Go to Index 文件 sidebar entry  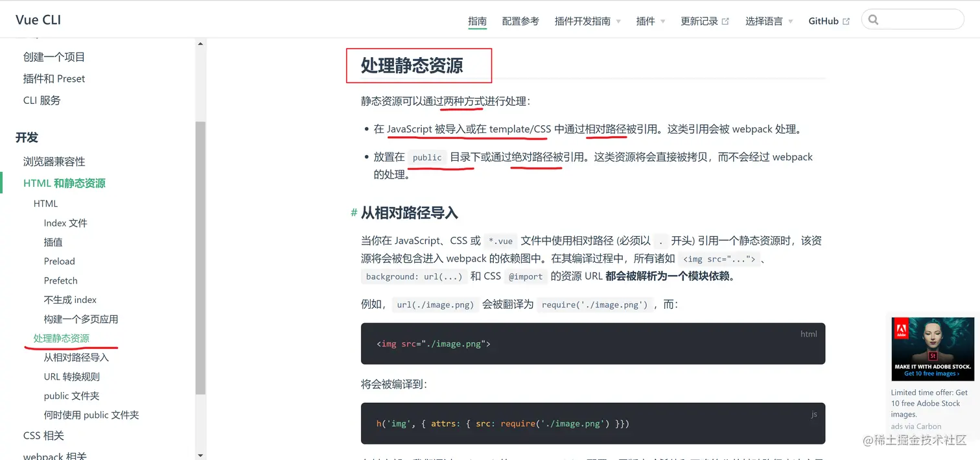(x=65, y=223)
